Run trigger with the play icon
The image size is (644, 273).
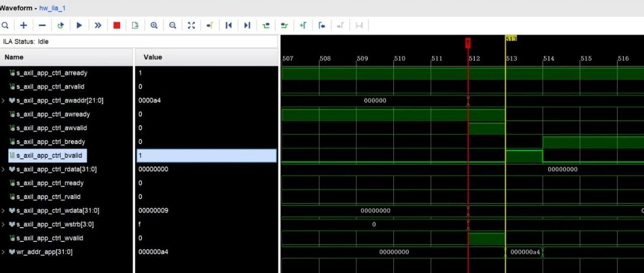[x=79, y=25]
